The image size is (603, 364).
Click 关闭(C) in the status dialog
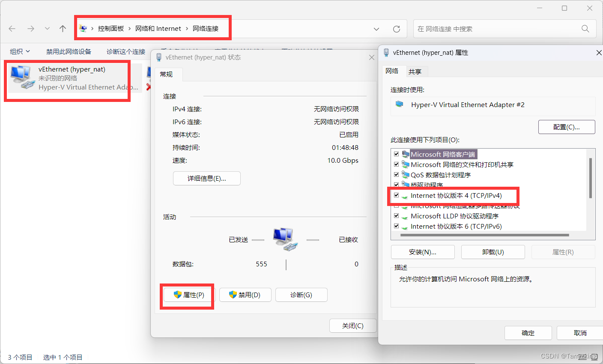tap(353, 326)
